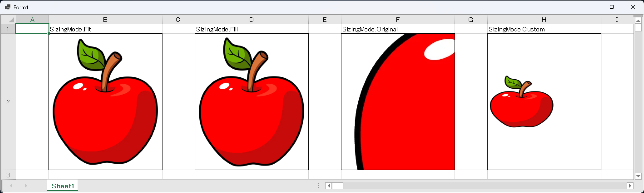Click the SizingMode.Original cell

pos(398,29)
